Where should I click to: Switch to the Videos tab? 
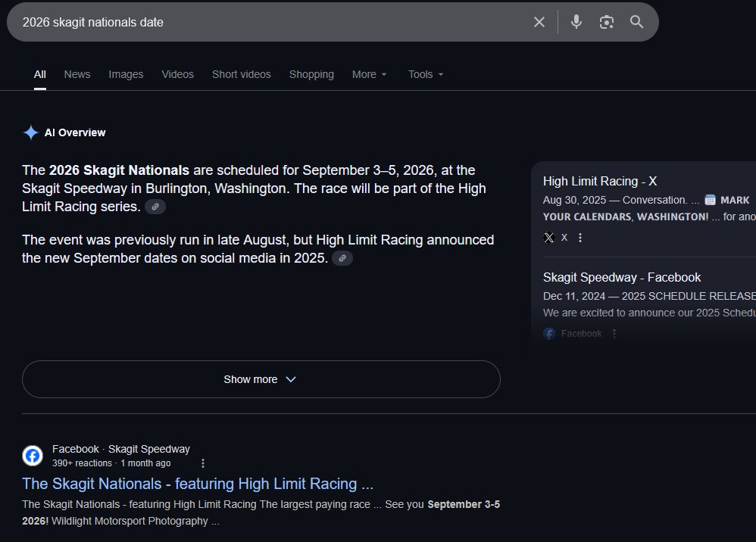coord(177,74)
